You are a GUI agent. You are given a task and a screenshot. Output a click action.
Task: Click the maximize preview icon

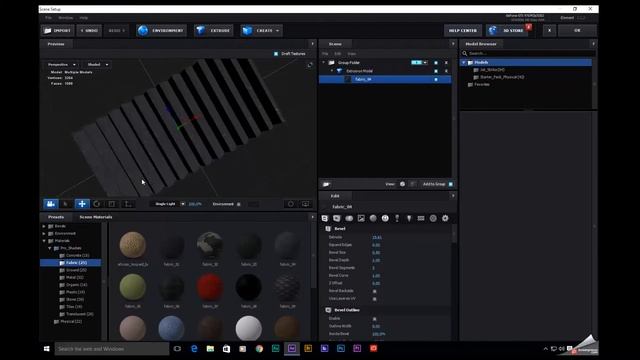pyautogui.click(x=310, y=65)
